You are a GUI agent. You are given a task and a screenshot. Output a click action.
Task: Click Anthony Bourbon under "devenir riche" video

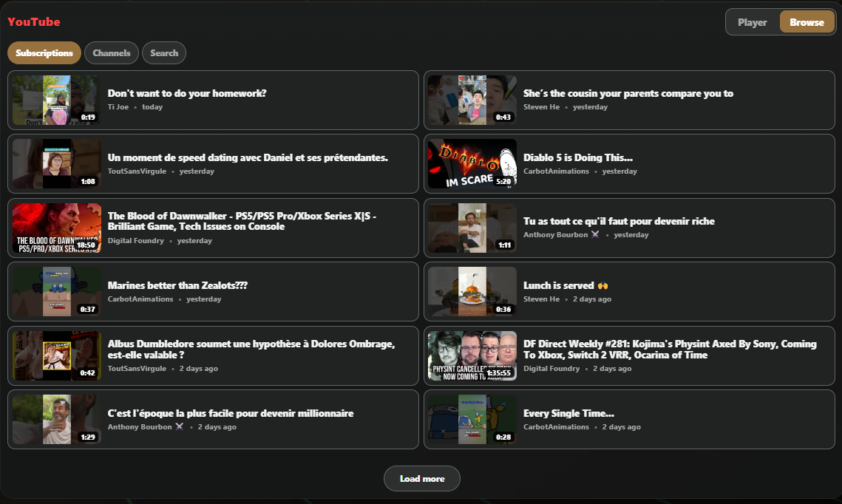click(x=556, y=234)
